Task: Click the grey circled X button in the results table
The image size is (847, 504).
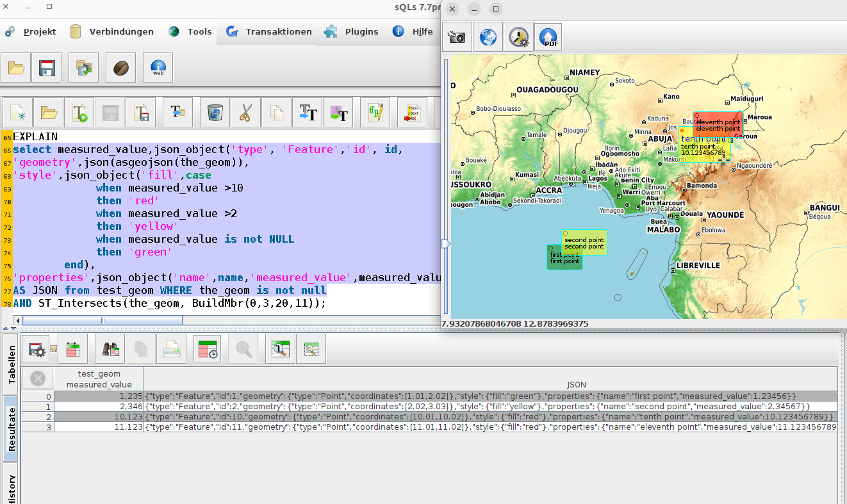Action: (38, 378)
